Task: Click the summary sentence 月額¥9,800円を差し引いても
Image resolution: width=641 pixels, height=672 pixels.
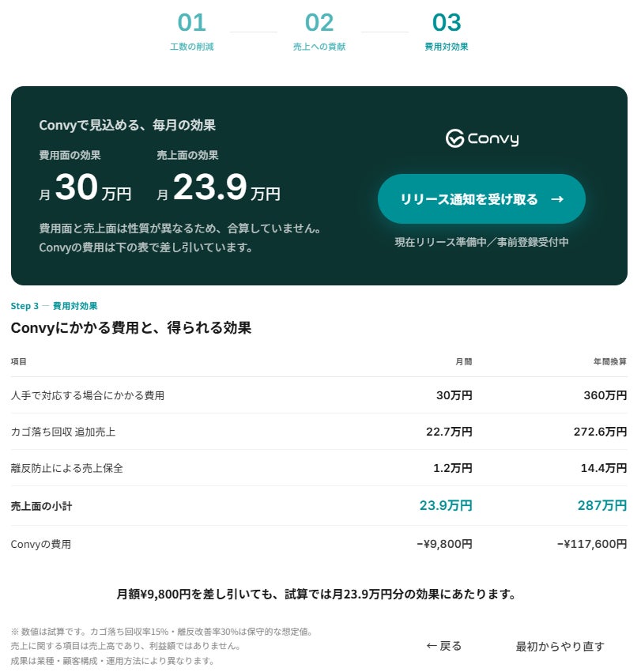Action: coord(316,595)
